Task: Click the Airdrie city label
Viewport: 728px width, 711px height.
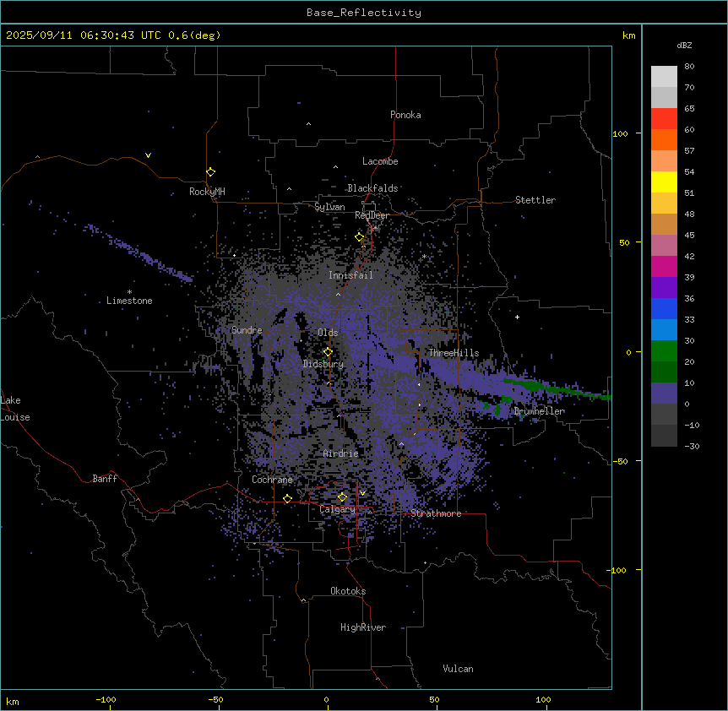Action: click(341, 453)
